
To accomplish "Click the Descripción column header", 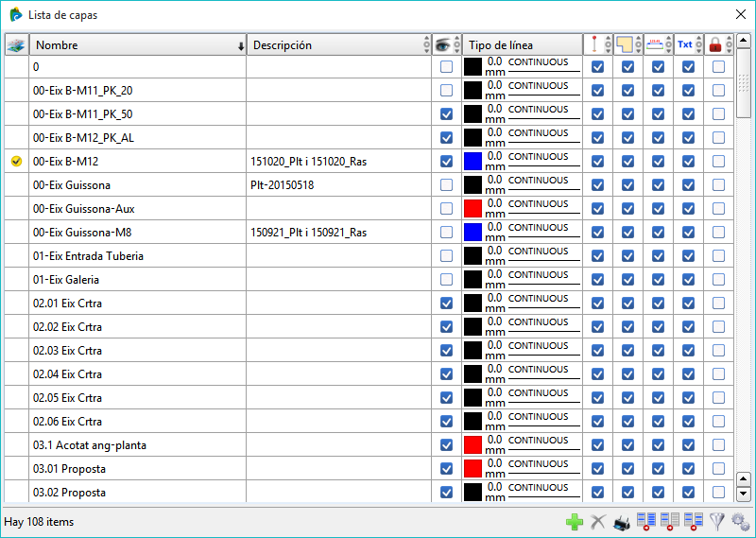I will [339, 44].
